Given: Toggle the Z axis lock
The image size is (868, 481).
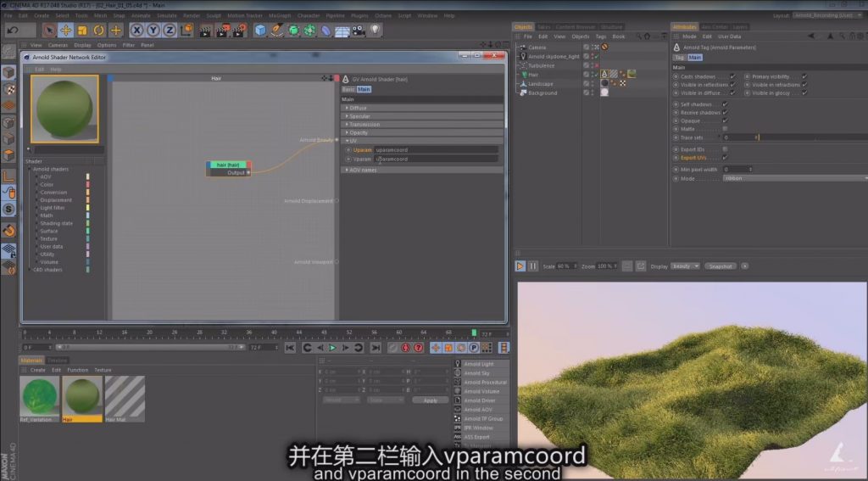Looking at the screenshot, I should pyautogui.click(x=170, y=31).
